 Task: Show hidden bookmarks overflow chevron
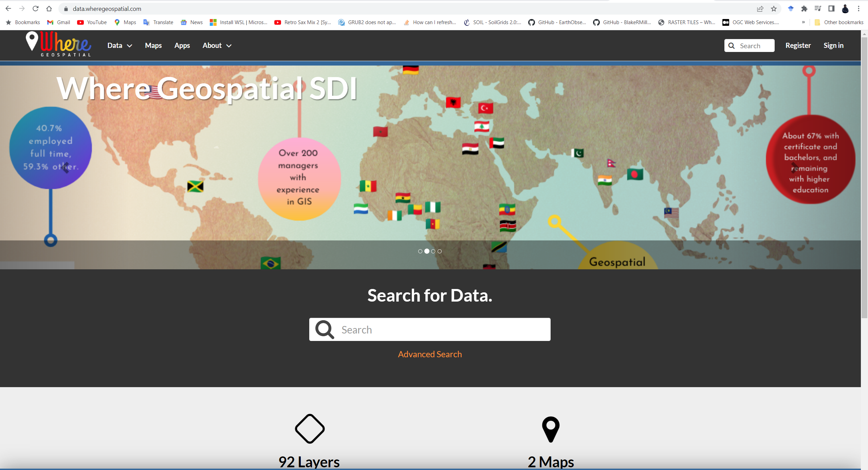(803, 22)
